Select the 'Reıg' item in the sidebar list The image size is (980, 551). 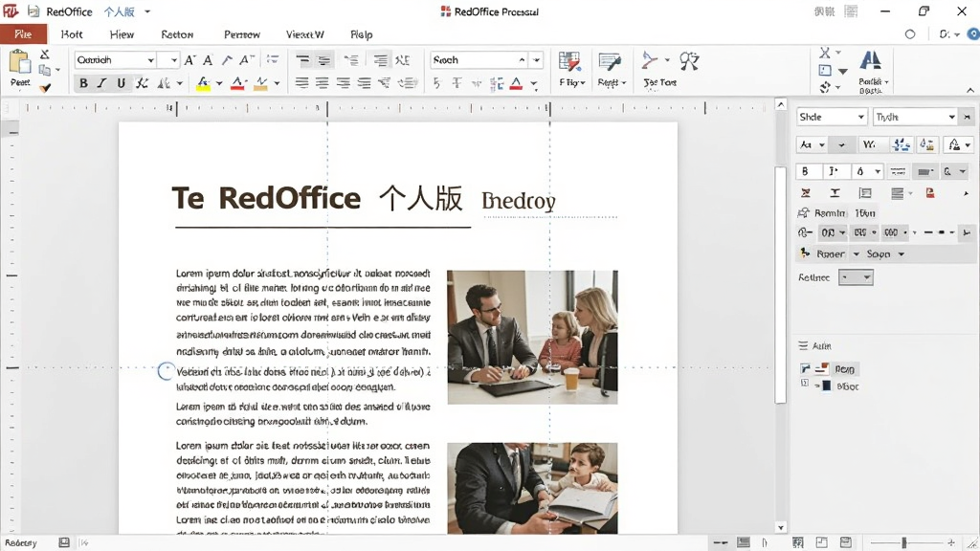tap(844, 369)
